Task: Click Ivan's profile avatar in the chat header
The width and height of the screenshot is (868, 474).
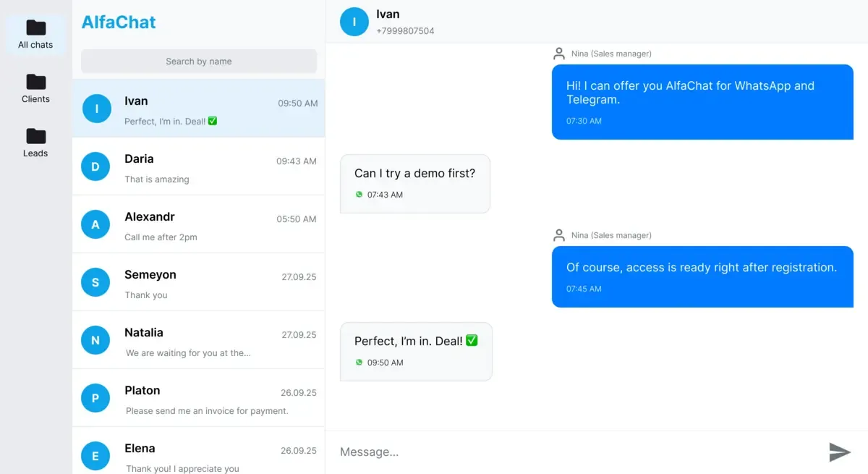Action: click(x=354, y=22)
